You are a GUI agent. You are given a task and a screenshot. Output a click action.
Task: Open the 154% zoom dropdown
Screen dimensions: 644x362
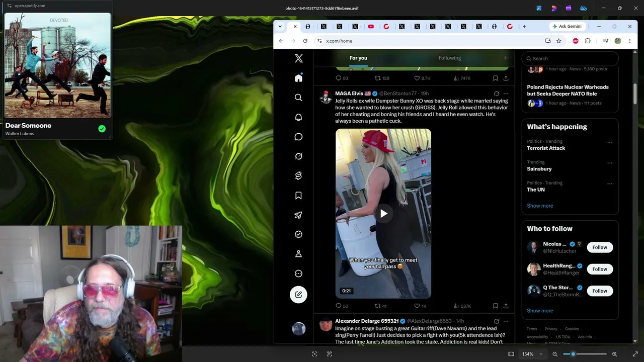(531, 354)
